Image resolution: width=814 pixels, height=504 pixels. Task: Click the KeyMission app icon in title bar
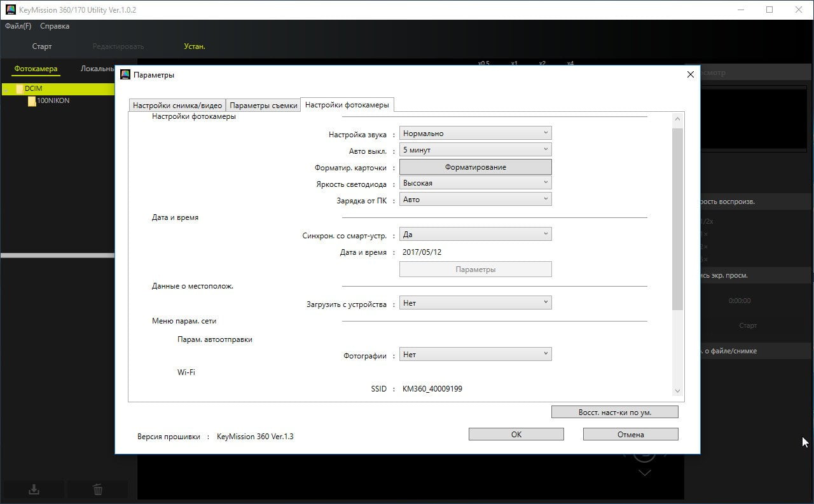(10, 10)
